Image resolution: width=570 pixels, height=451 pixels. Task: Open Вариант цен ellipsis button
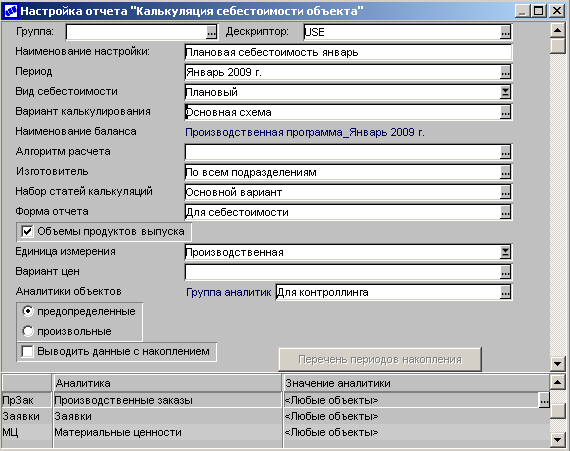pos(505,272)
